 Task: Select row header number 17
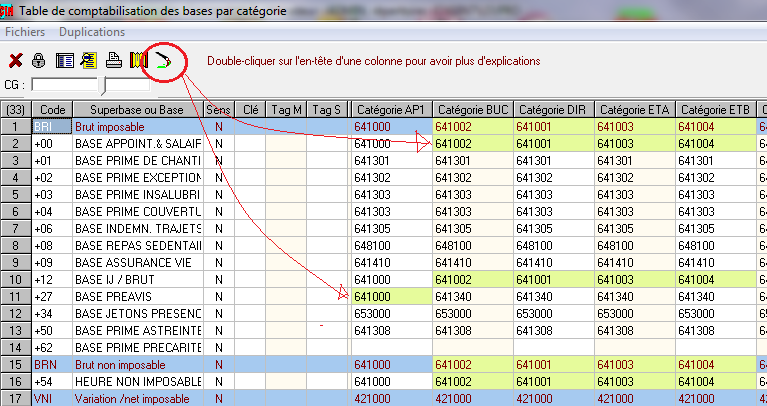16,398
